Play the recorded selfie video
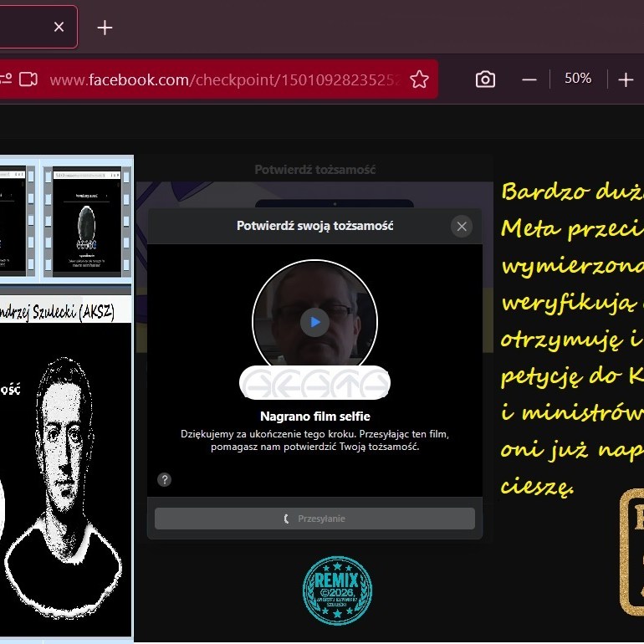The image size is (644, 644). pyautogui.click(x=314, y=321)
